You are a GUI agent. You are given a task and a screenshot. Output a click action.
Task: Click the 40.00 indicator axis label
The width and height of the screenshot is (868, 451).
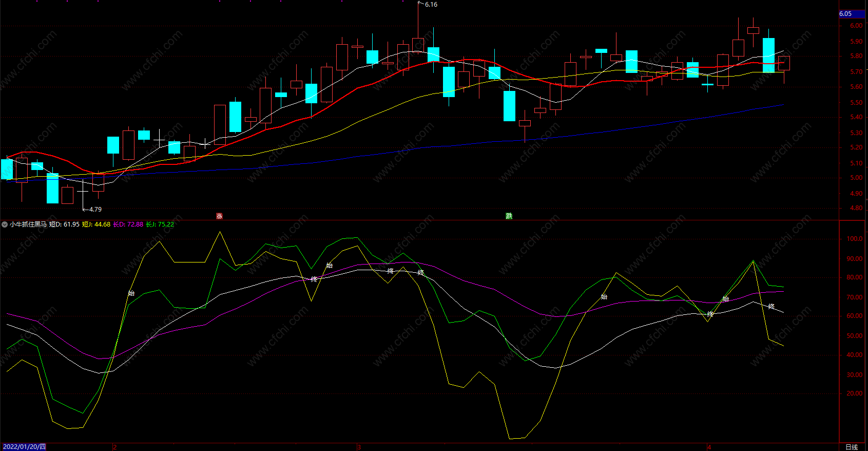point(855,355)
